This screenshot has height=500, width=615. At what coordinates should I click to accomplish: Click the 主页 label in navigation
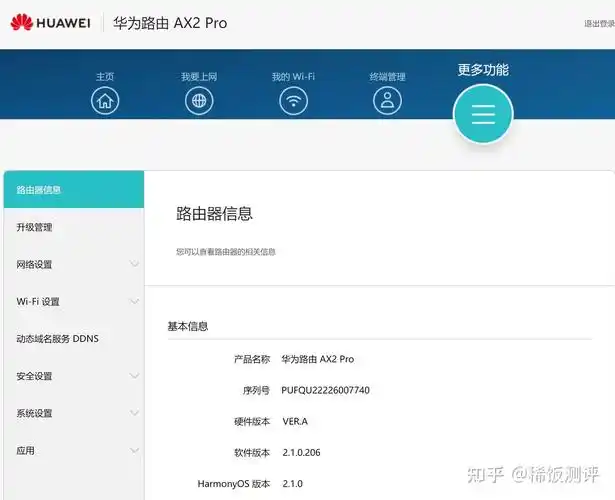point(105,76)
